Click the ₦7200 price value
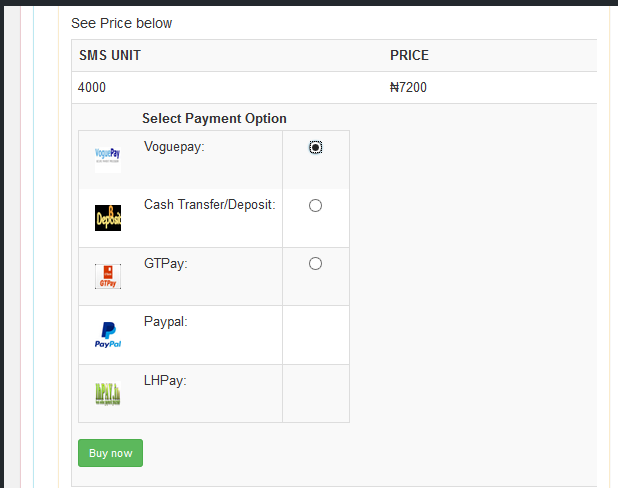Image resolution: width=618 pixels, height=488 pixels. pos(408,87)
